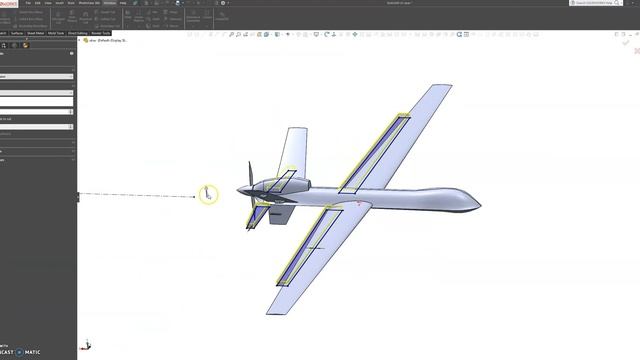This screenshot has width=640, height=360.
Task: Open the Tools menu
Action: [71, 3]
